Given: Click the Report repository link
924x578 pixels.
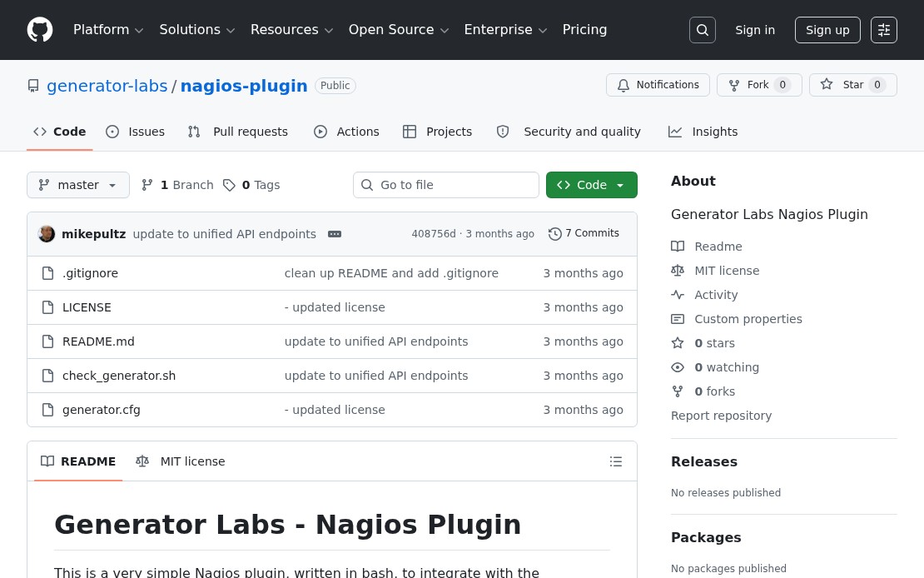Looking at the screenshot, I should point(721,416).
